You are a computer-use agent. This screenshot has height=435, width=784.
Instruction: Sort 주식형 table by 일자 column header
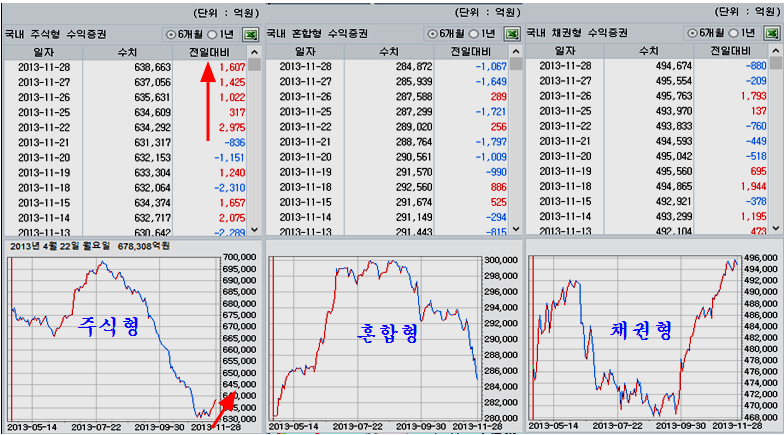coord(43,50)
